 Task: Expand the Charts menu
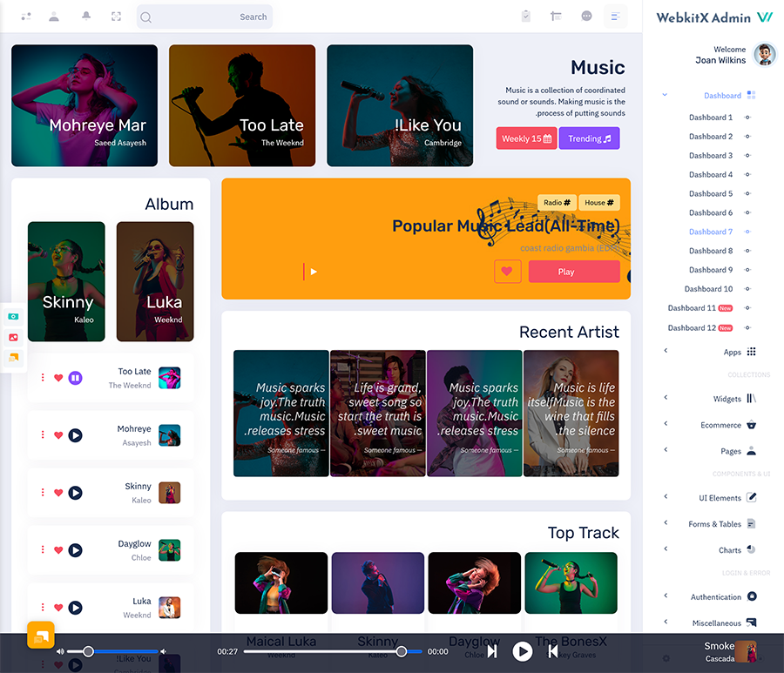[x=710, y=549]
